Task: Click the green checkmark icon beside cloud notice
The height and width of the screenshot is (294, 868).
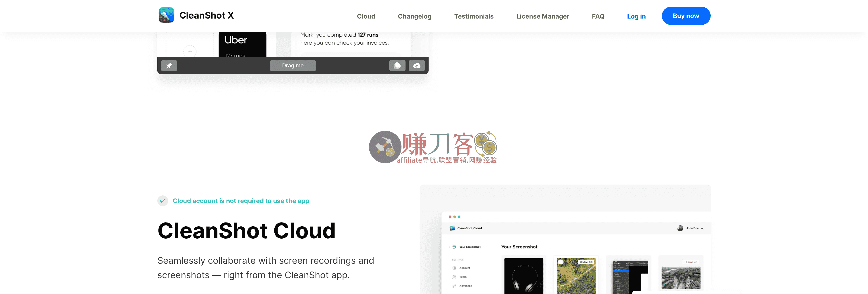Action: click(x=163, y=201)
